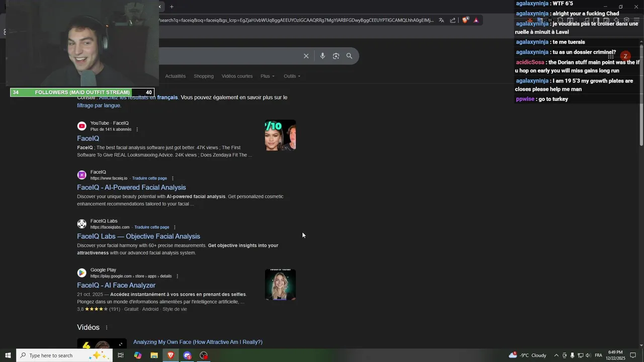644x362 pixels.
Task: Show hidden system tray icons
Action: (x=556, y=355)
